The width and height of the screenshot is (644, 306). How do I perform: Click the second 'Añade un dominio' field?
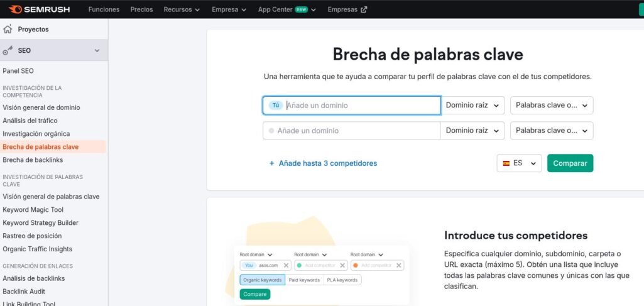tap(355, 131)
